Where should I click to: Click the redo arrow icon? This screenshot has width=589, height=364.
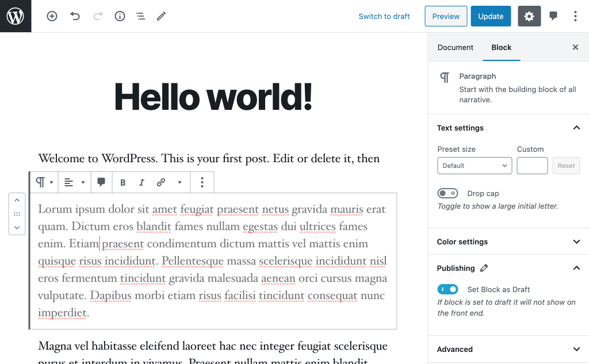[x=98, y=16]
